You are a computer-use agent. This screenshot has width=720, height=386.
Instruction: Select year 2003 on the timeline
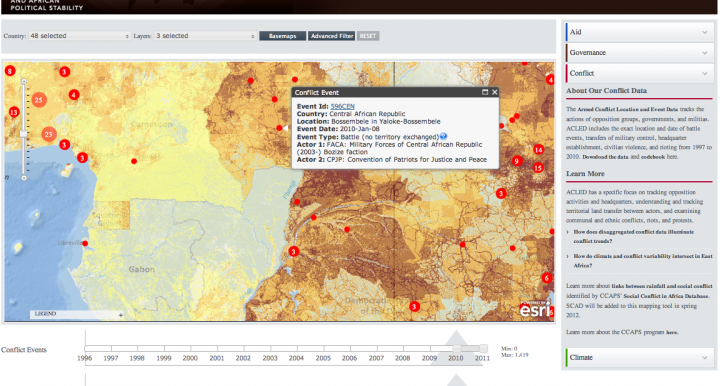[x=270, y=358]
